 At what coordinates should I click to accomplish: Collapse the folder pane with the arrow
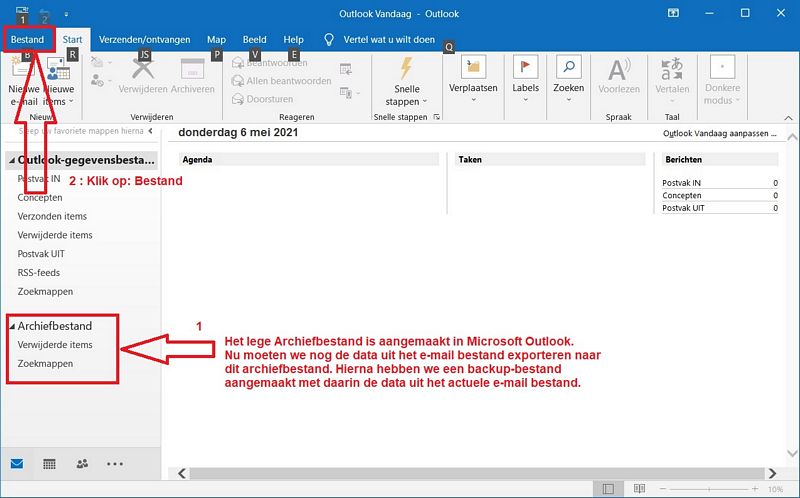(151, 131)
